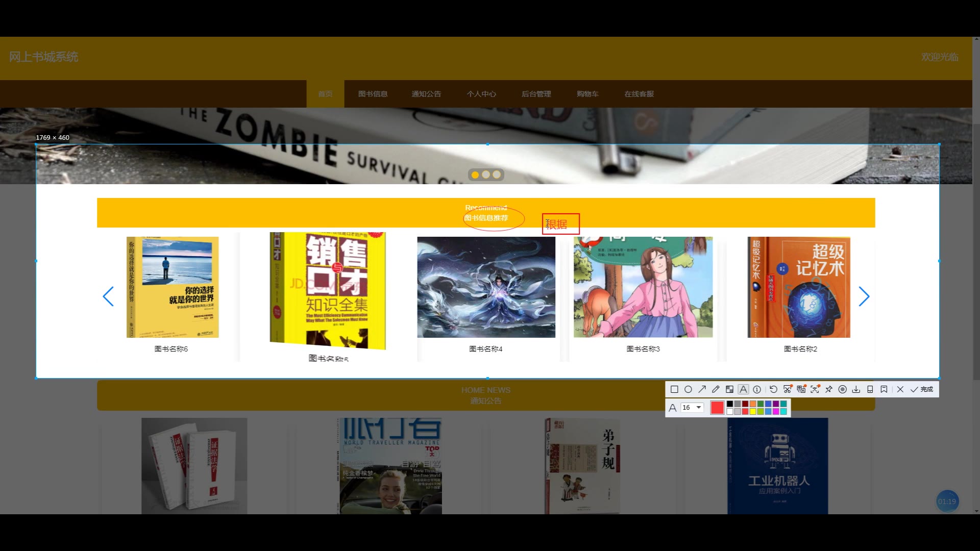Open the 图书名称4 book cover
980x551 pixels.
pyautogui.click(x=486, y=287)
